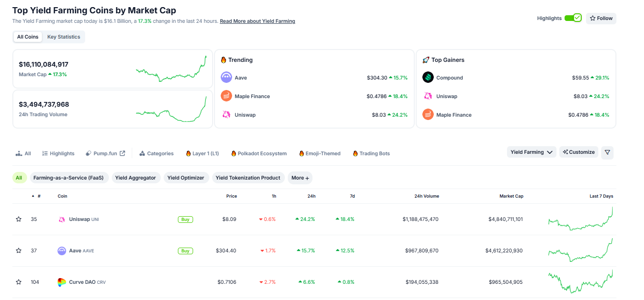Click the Maple Finance logo in Trending
The height and width of the screenshot is (300, 644).
pos(226,96)
